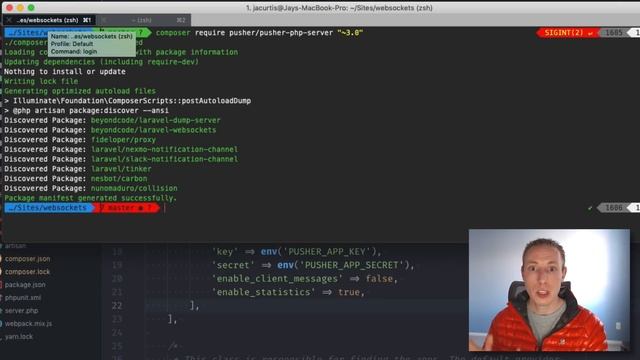Switch to the ~ (zsh) tab marked ⌘2
This screenshot has height=360, width=640.
pyautogui.click(x=143, y=20)
